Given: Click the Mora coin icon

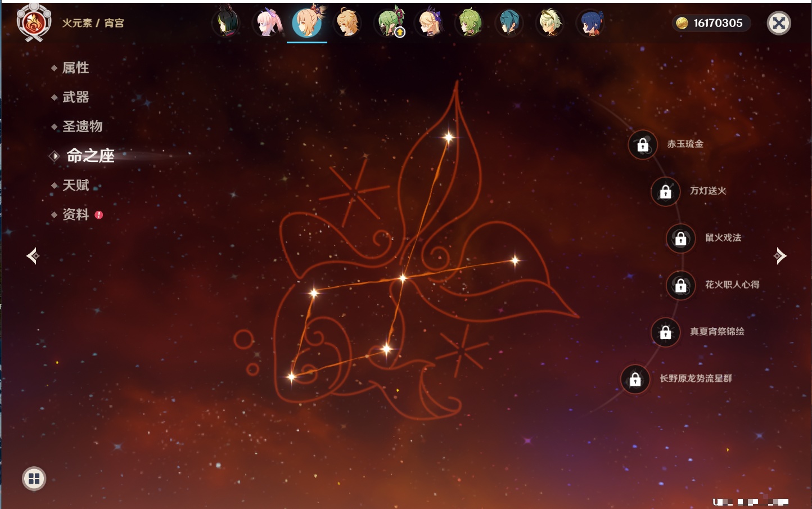Looking at the screenshot, I should click(x=682, y=23).
